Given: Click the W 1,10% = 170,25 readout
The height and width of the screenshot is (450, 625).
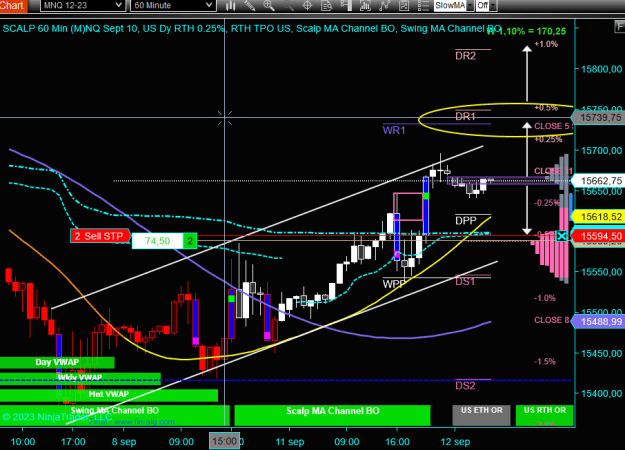Looking at the screenshot, I should [x=526, y=31].
